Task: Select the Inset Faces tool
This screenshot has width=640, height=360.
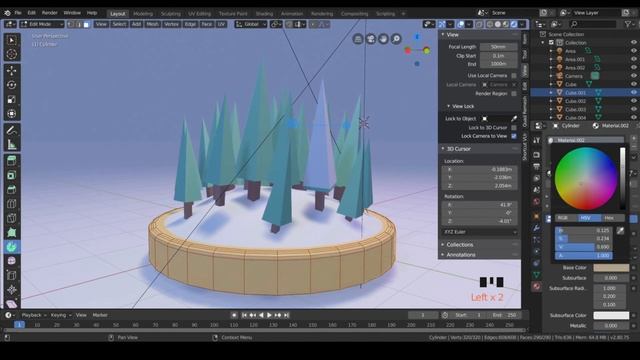Action: (11, 175)
